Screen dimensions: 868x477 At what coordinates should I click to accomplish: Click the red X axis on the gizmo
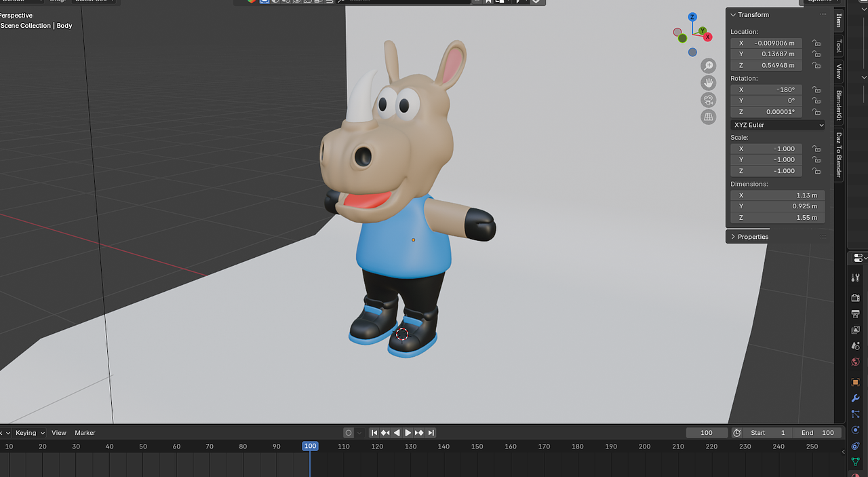[x=708, y=37]
